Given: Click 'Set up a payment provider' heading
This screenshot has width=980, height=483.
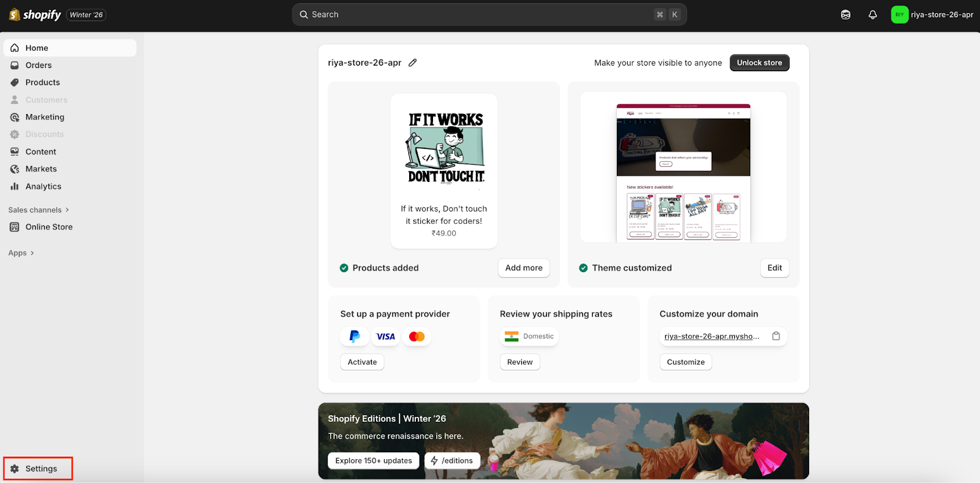Looking at the screenshot, I should point(395,314).
